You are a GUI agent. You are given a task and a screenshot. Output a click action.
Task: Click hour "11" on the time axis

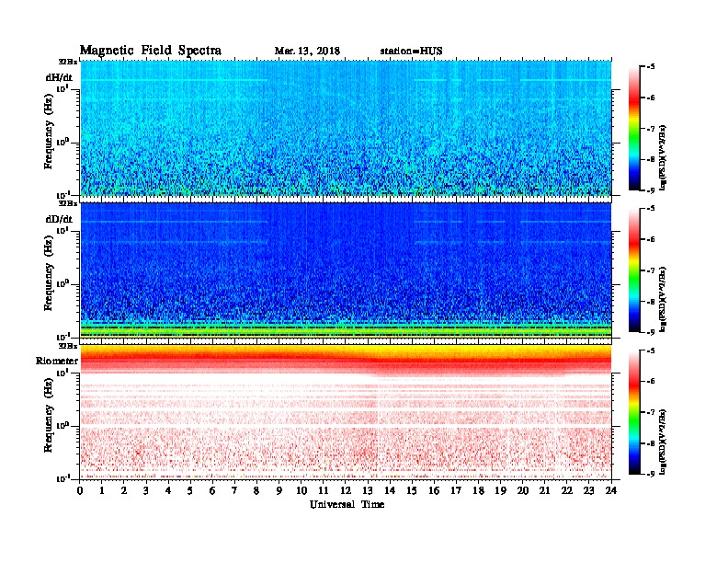tap(324, 490)
